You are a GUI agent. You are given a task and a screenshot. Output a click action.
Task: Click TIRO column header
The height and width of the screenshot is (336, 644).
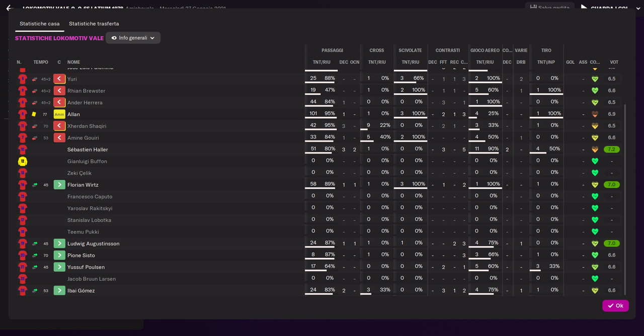coord(546,50)
